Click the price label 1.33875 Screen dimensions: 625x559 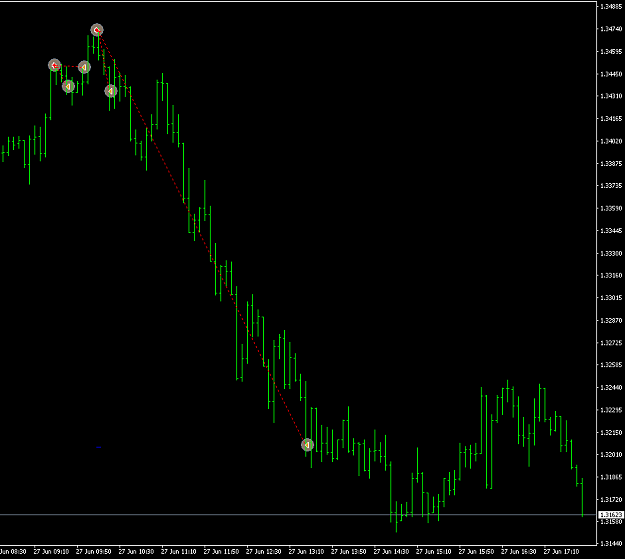click(x=611, y=163)
